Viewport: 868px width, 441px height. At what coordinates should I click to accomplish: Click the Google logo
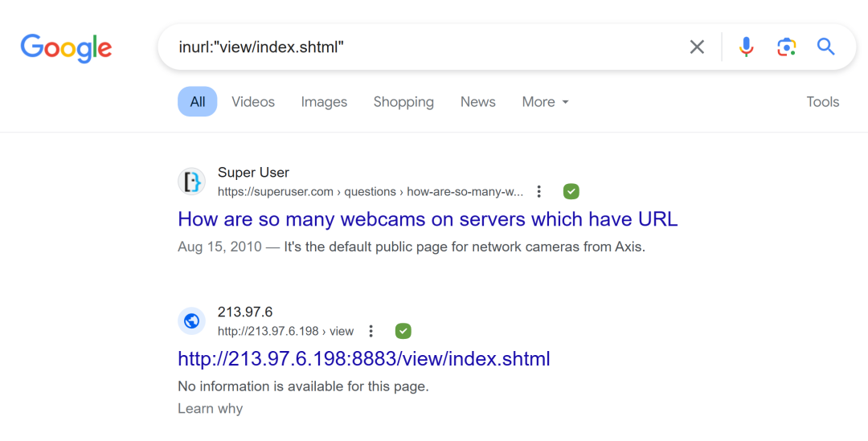tap(66, 47)
